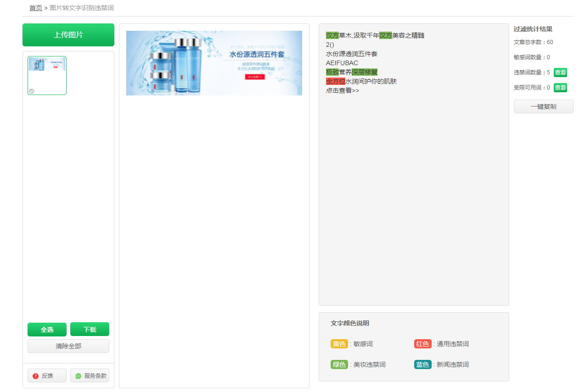This screenshot has height=392, width=585.
Task: Toggle the thumbnail's checkmark circle
Action: pos(32,91)
